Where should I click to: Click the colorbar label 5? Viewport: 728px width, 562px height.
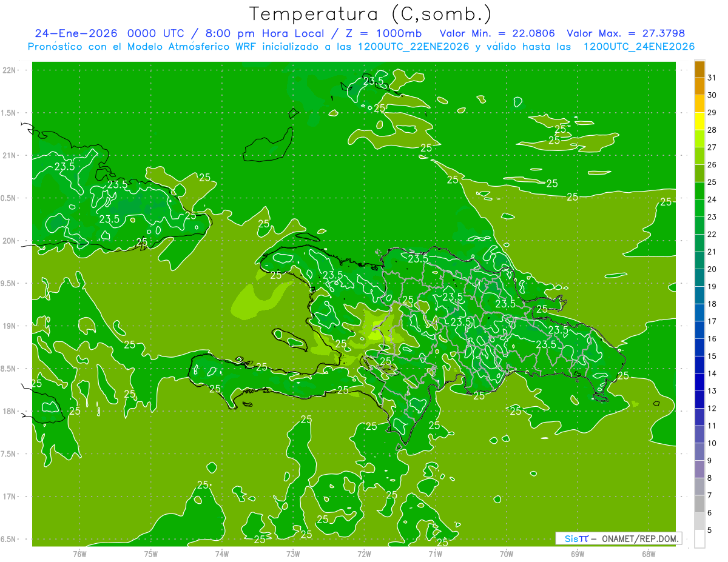(x=710, y=530)
